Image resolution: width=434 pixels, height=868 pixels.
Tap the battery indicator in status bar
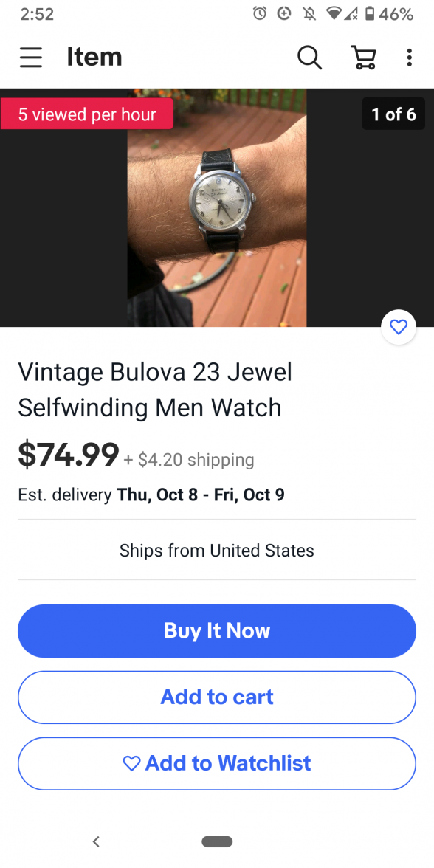[x=370, y=14]
